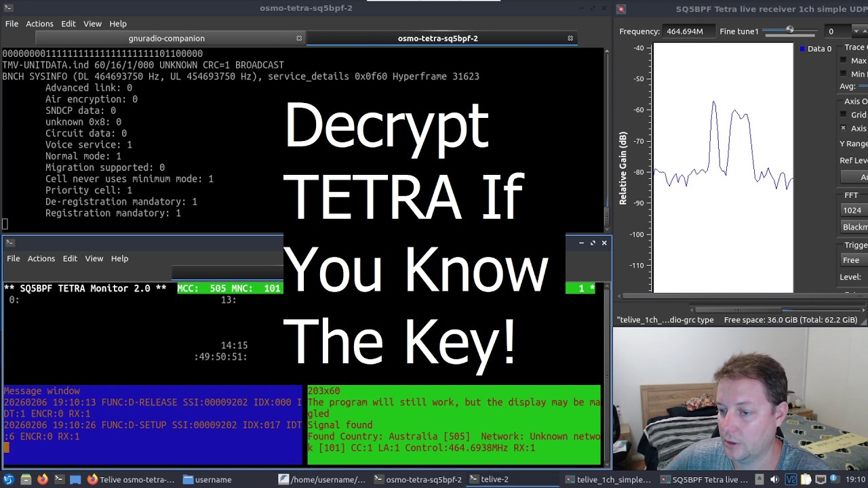The height and width of the screenshot is (488, 868).
Task: Enable the Max trace hold checkbox
Action: [x=844, y=61]
